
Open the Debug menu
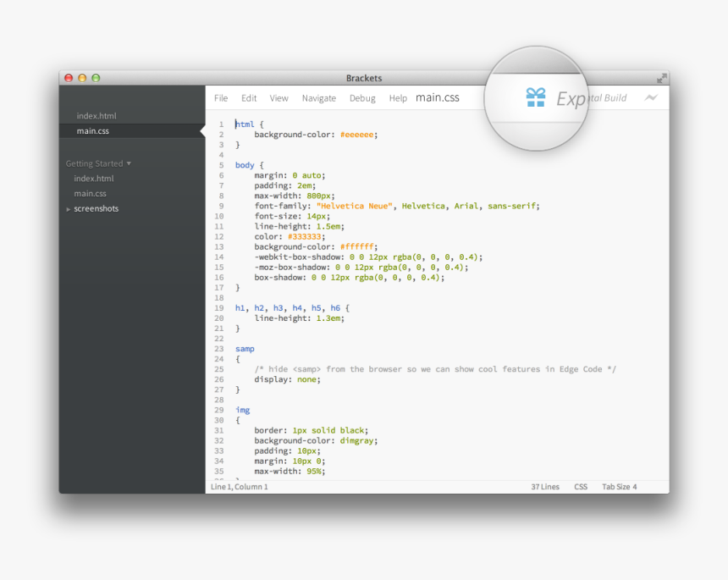tap(362, 98)
